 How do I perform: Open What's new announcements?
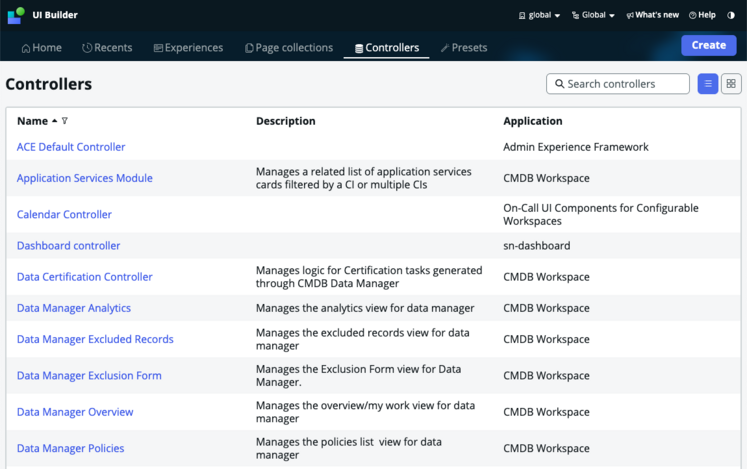click(652, 15)
